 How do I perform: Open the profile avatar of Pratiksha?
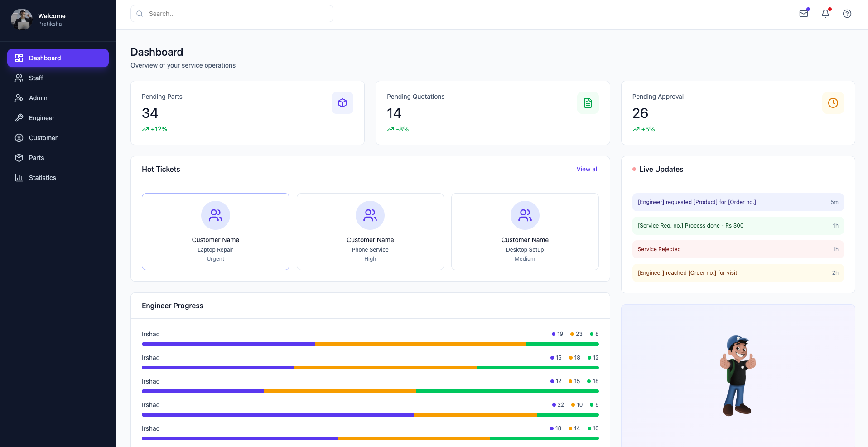21,19
